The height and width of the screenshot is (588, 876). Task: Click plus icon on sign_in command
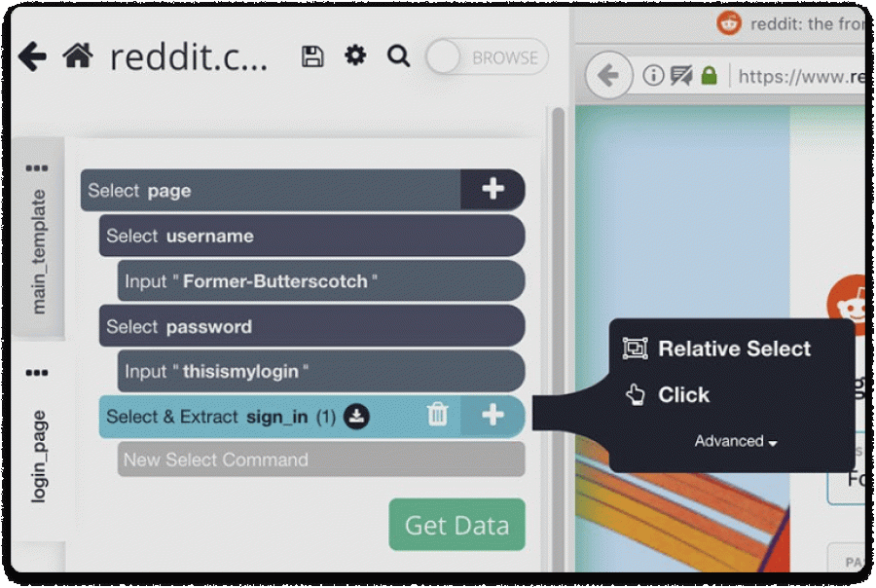493,416
